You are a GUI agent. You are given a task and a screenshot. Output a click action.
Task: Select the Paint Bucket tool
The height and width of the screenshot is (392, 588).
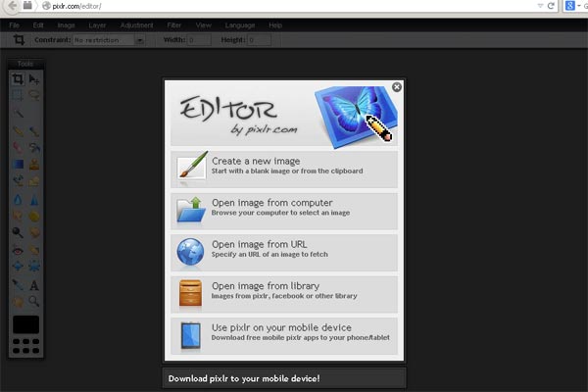pyautogui.click(x=34, y=147)
